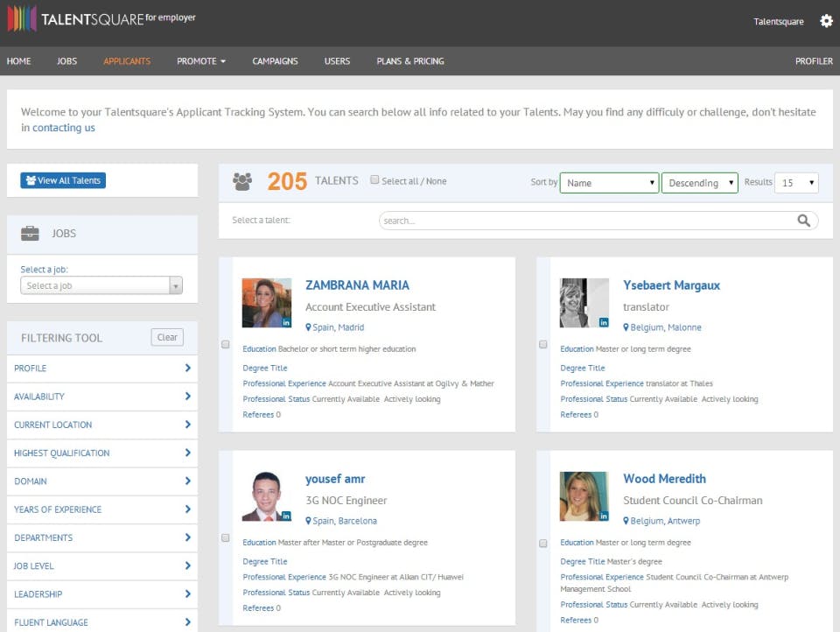Expand the Highest Qualification filter
Viewport: 840px width, 632px height.
[101, 453]
